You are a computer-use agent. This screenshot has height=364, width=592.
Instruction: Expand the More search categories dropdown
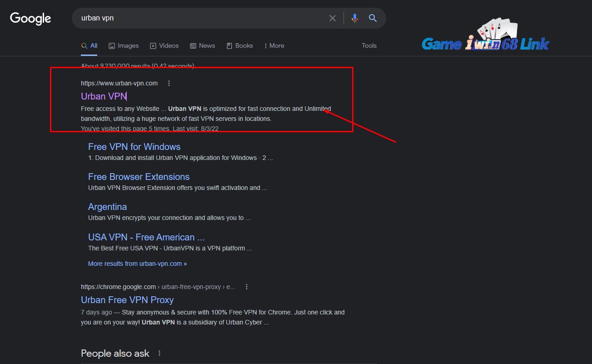pos(274,45)
